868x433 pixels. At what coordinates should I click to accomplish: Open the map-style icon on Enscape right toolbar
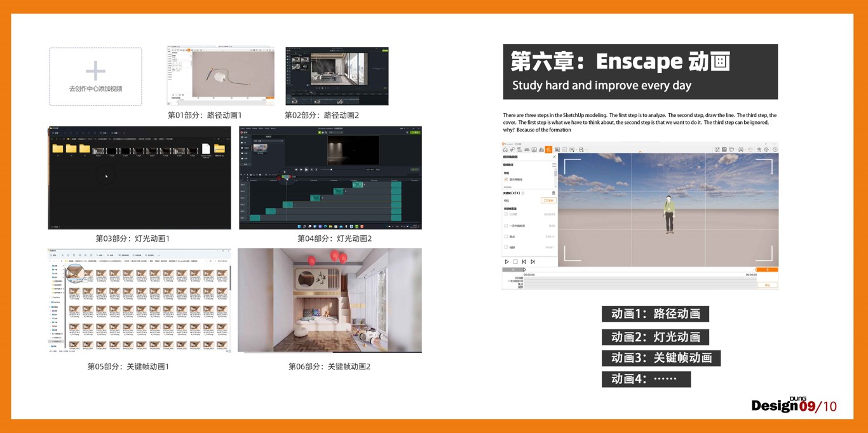click(x=717, y=150)
